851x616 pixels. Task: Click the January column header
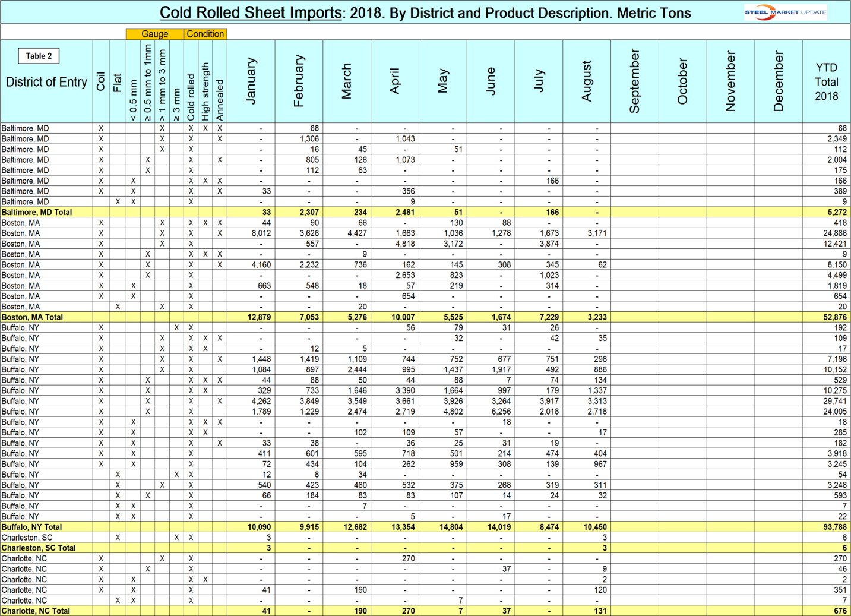[251, 81]
